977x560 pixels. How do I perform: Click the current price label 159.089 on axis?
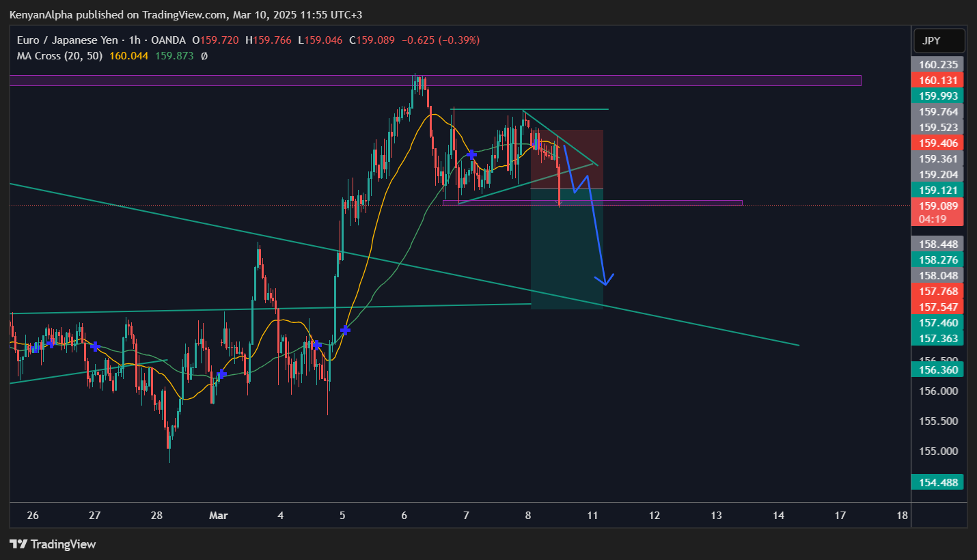point(938,206)
